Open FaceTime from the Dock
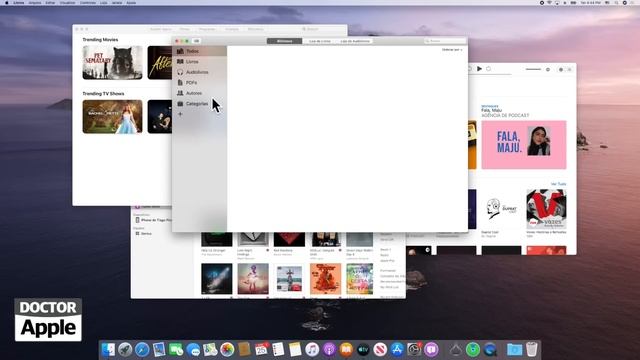The width and height of the screenshot is (640, 360). [x=176, y=349]
